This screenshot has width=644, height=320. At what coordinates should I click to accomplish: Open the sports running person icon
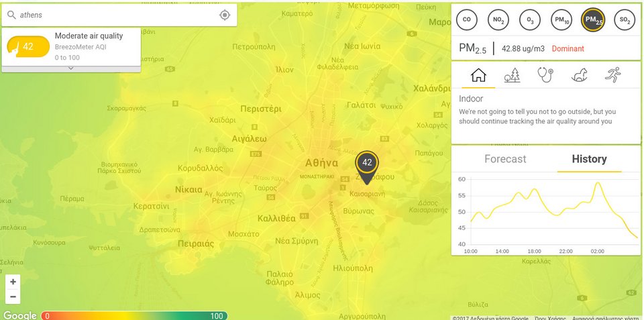[612, 75]
